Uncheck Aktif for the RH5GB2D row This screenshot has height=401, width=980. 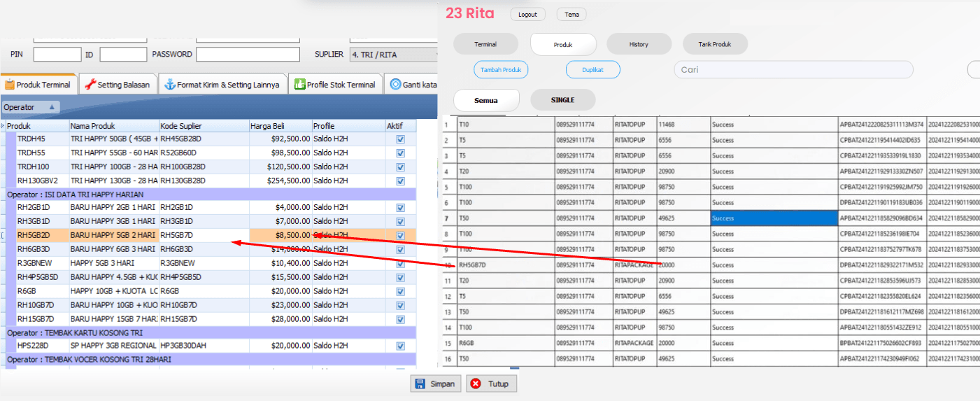[x=400, y=235]
